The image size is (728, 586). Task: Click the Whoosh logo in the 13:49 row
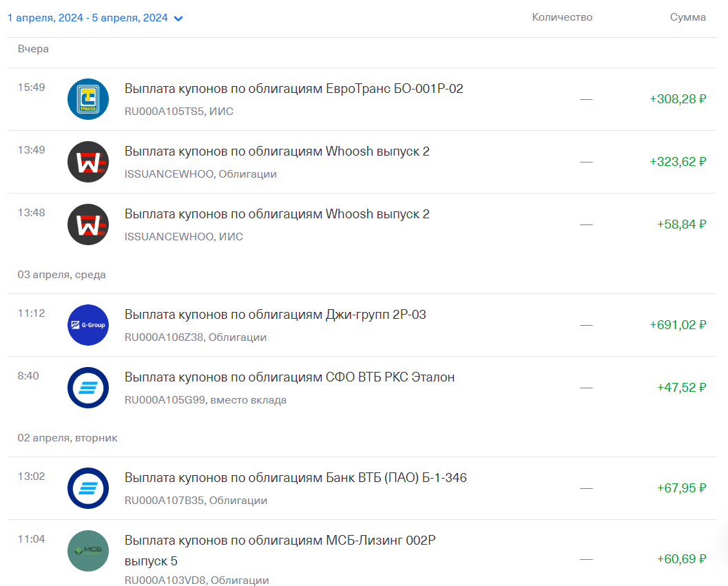pos(88,162)
